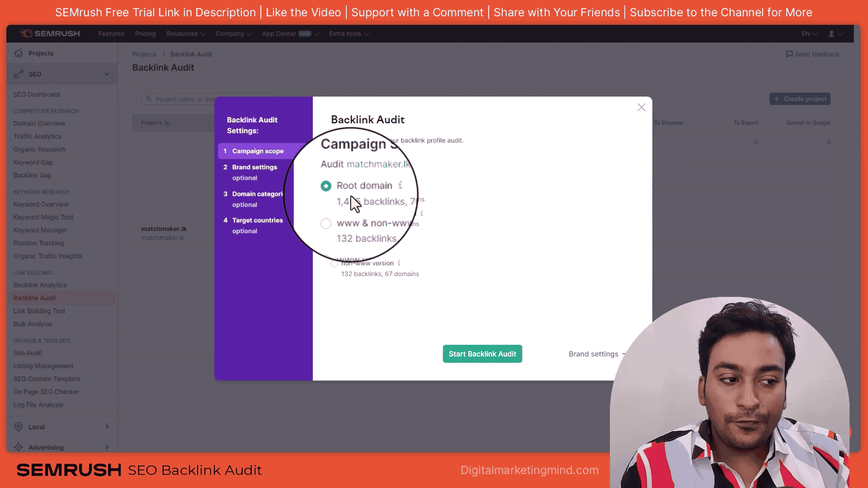
Task: Click the SEO section expander
Action: pos(106,74)
